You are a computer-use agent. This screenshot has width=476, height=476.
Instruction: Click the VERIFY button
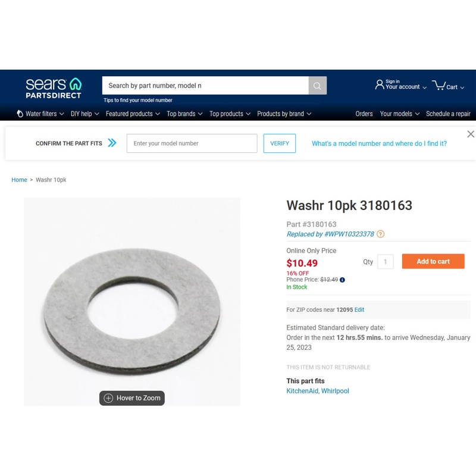pyautogui.click(x=280, y=143)
